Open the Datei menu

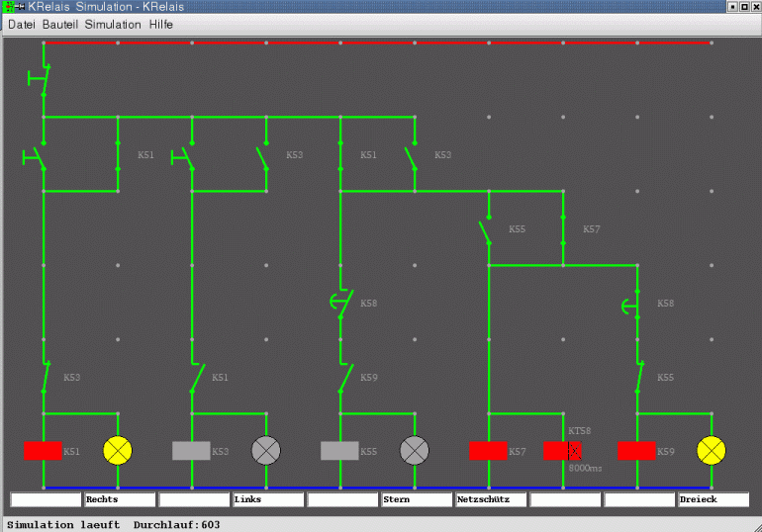pos(23,24)
